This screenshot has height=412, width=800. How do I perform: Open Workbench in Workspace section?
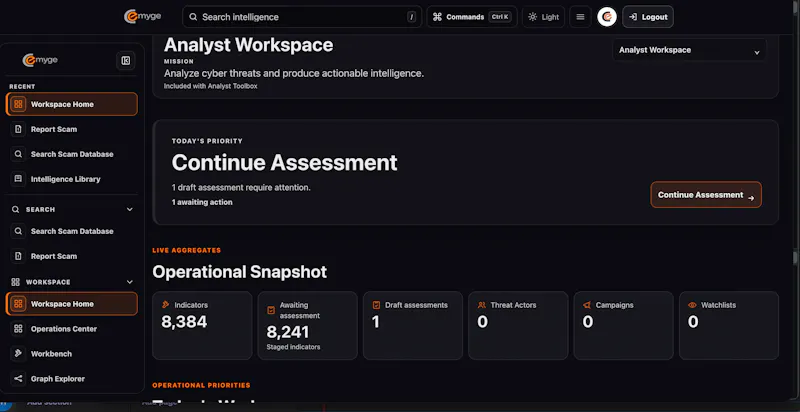(x=72, y=353)
